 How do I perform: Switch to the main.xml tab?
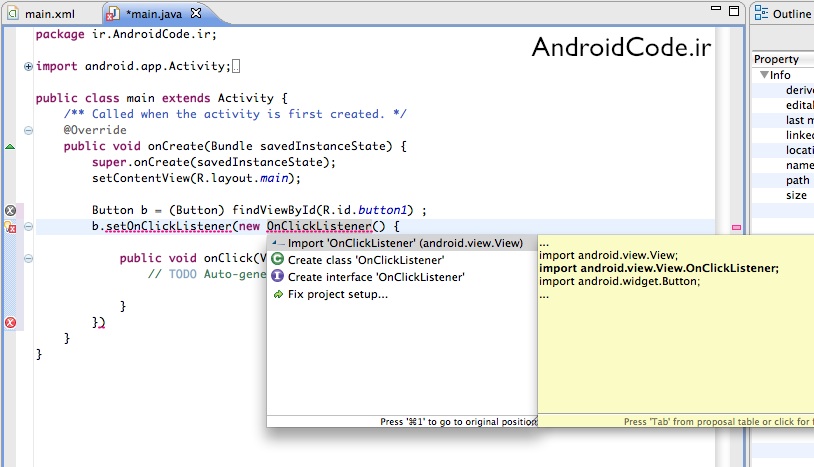[48, 15]
